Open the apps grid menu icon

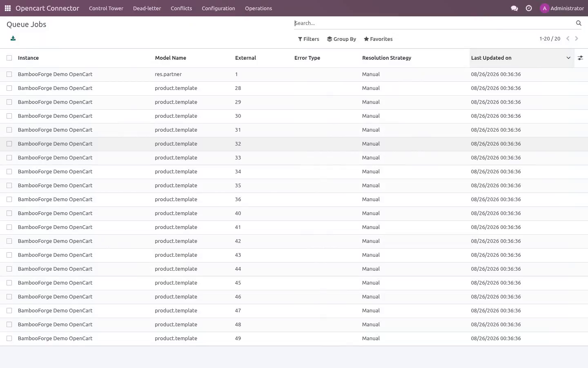pos(8,8)
